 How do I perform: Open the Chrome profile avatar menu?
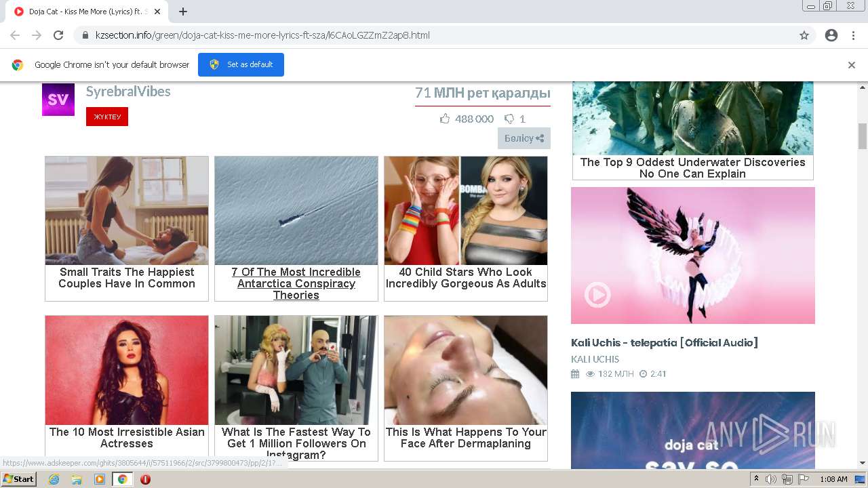(831, 35)
